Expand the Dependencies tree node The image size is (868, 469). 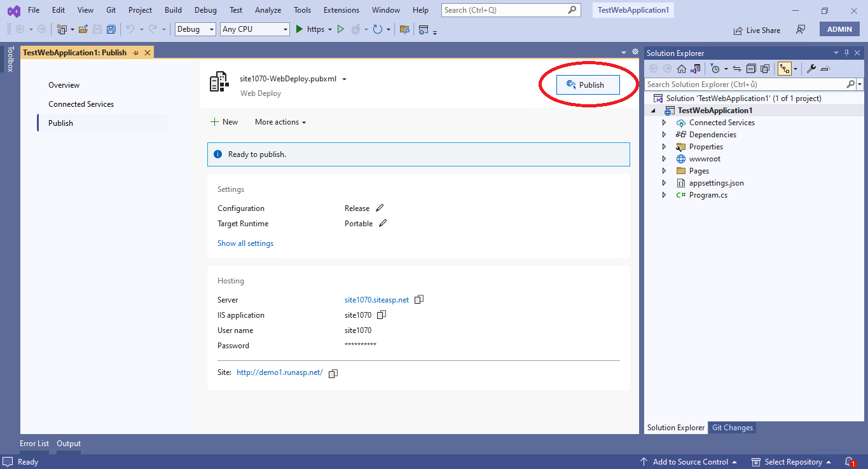click(664, 135)
